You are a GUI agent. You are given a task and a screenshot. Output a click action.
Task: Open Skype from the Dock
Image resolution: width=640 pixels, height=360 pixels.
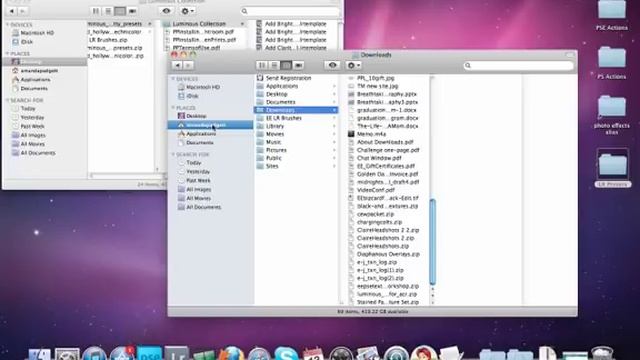(286, 353)
